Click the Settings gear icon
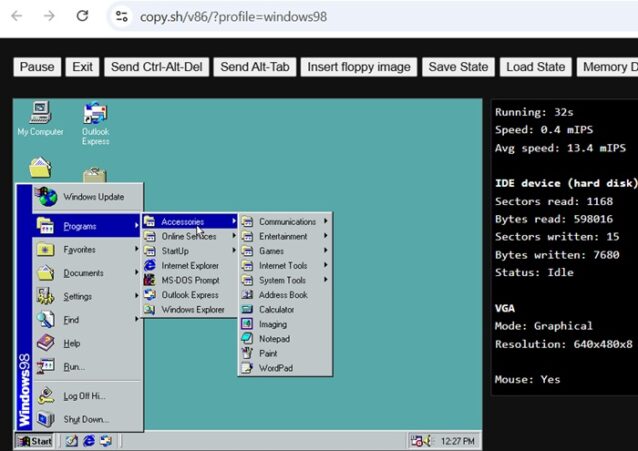Screen dimensions: 638x451 [45, 296]
